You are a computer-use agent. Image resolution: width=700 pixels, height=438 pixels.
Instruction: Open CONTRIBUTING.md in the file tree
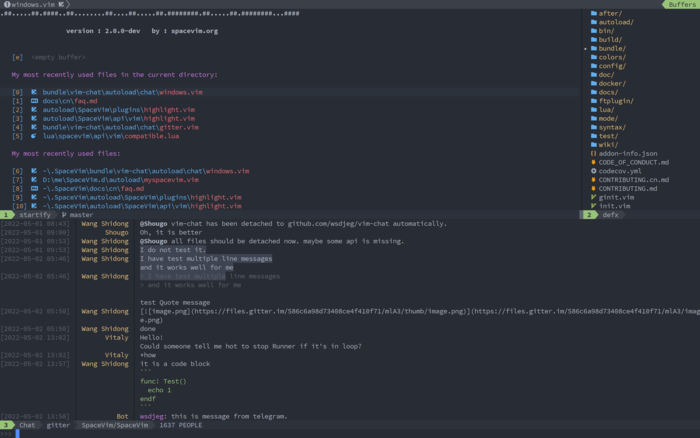click(x=627, y=188)
